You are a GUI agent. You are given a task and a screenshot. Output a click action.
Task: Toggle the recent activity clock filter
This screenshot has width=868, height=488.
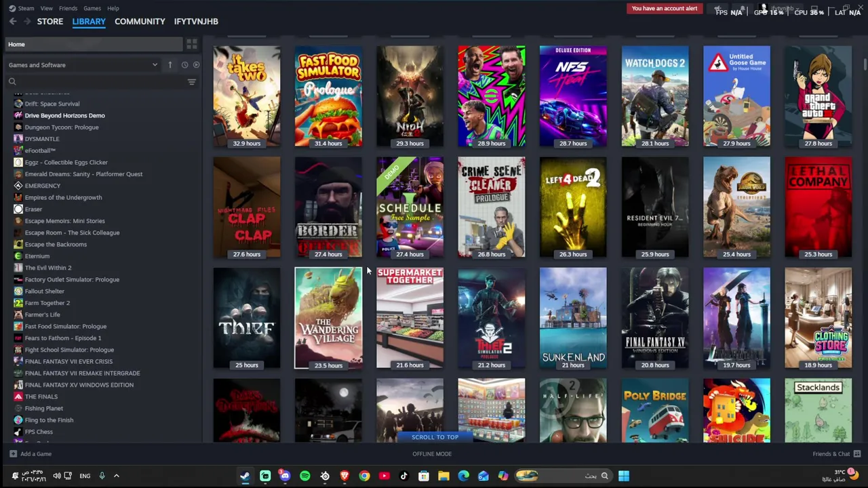[184, 65]
